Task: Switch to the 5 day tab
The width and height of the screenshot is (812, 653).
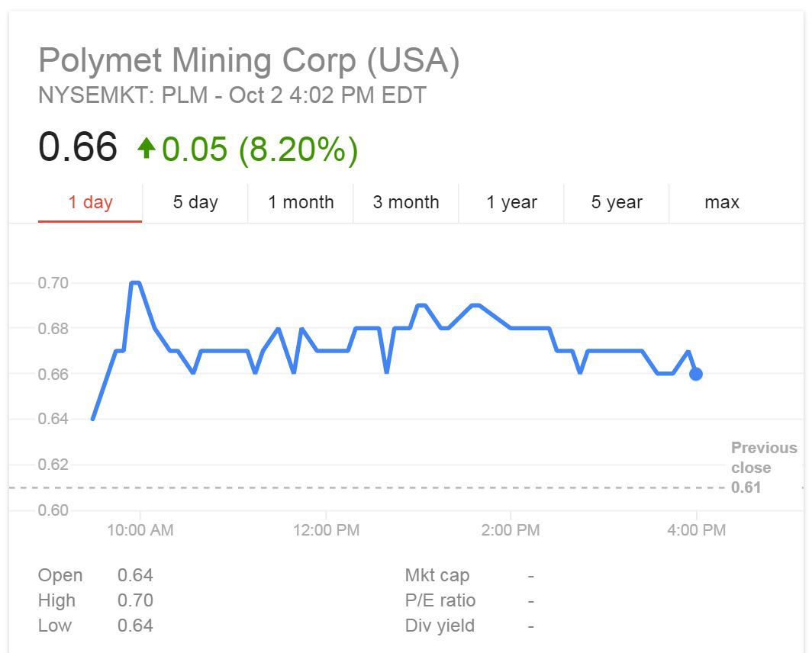Action: click(x=195, y=202)
